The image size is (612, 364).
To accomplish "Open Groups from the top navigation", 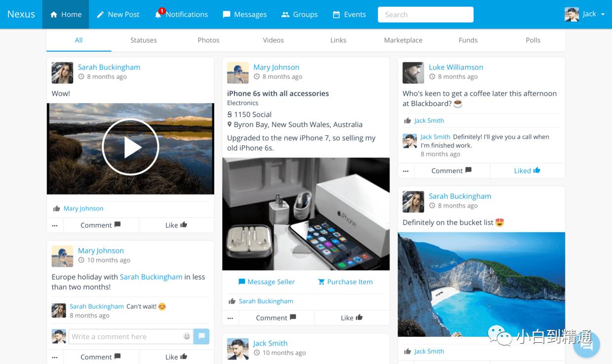I will click(x=299, y=14).
